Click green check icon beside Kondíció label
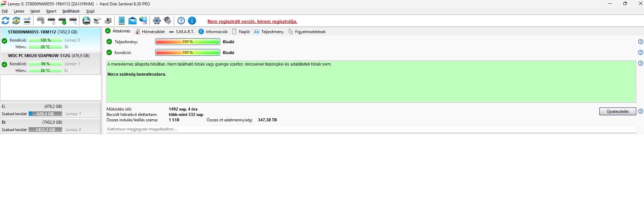The width and height of the screenshot is (644, 219). [x=109, y=52]
